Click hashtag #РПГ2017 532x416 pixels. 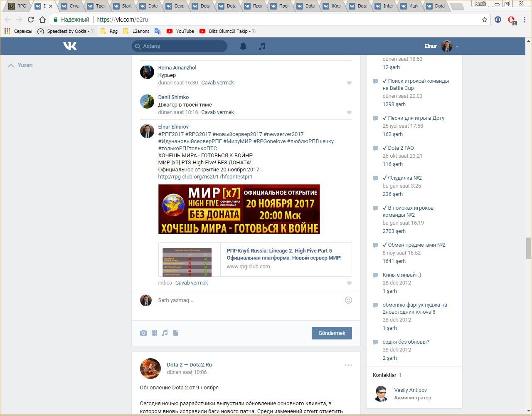click(171, 134)
